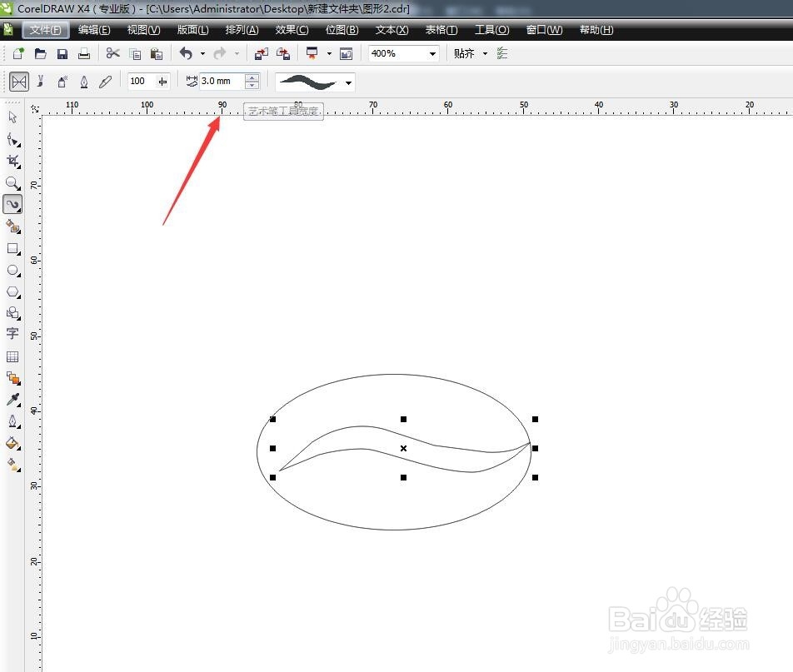
Task: Click the smoothing value field 100
Action: point(142,81)
